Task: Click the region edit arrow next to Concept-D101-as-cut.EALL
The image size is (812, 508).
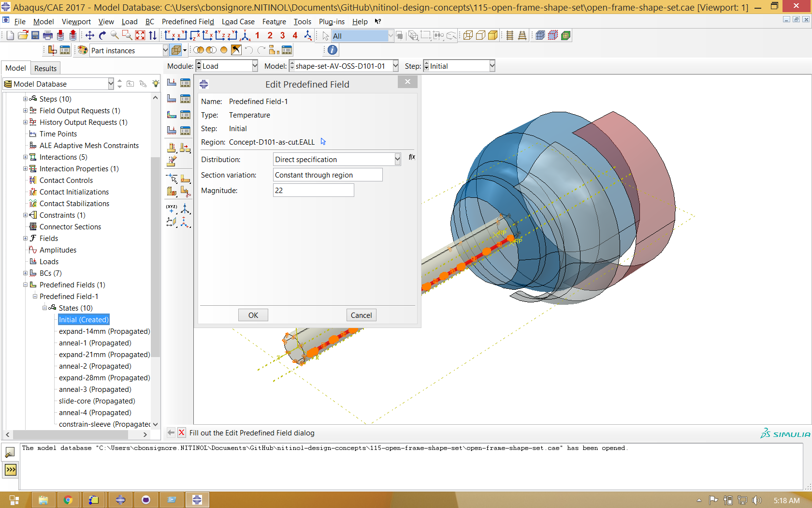Action: click(323, 142)
